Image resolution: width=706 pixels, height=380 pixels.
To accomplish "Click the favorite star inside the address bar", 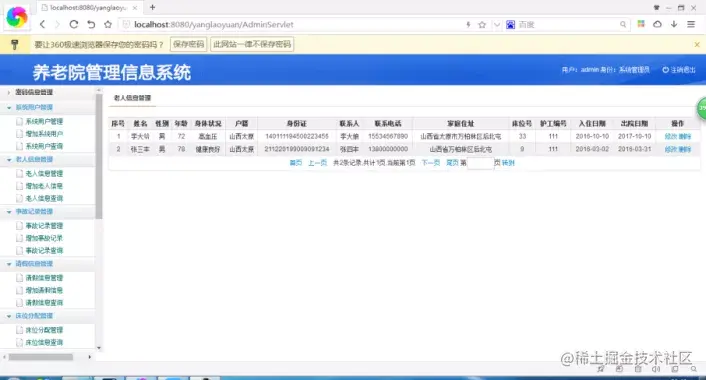I will (x=482, y=25).
